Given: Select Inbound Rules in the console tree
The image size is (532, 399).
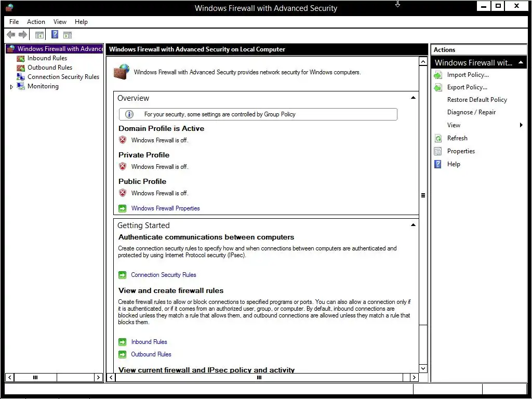Looking at the screenshot, I should tap(47, 58).
